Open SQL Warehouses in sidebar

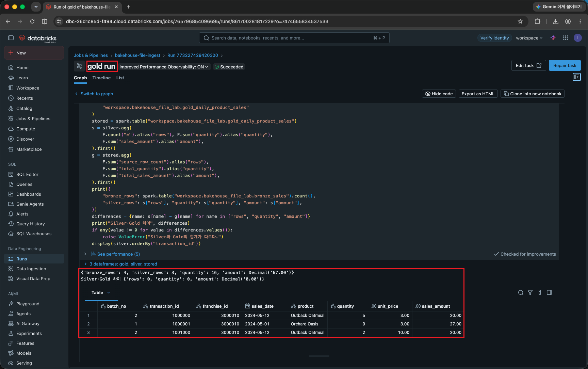point(34,234)
